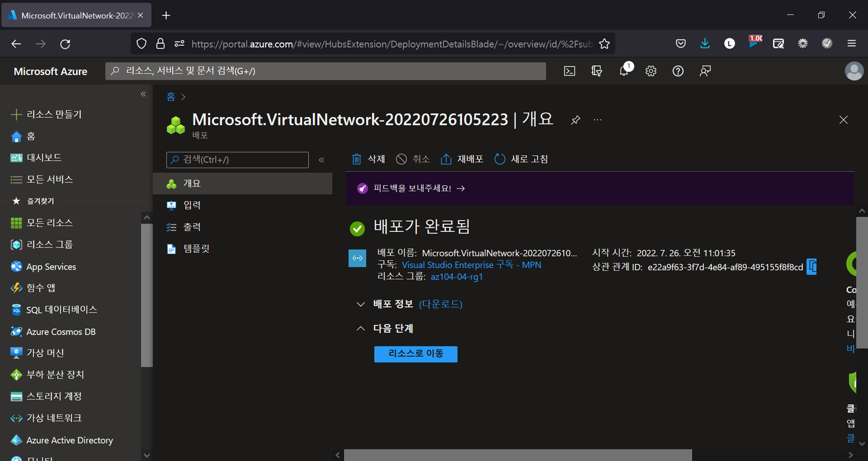Select 출력 in the deployment menu
Viewport: 868px width, 461px height.
243,227
